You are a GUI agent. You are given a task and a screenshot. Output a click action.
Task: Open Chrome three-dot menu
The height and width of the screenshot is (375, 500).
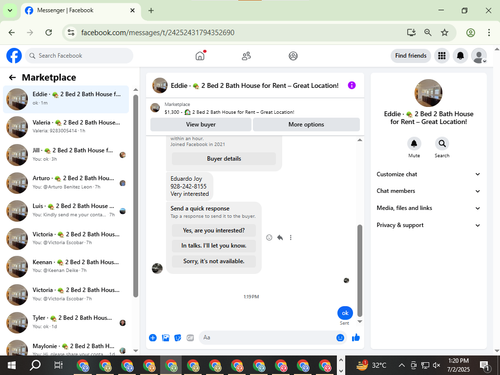tap(489, 32)
